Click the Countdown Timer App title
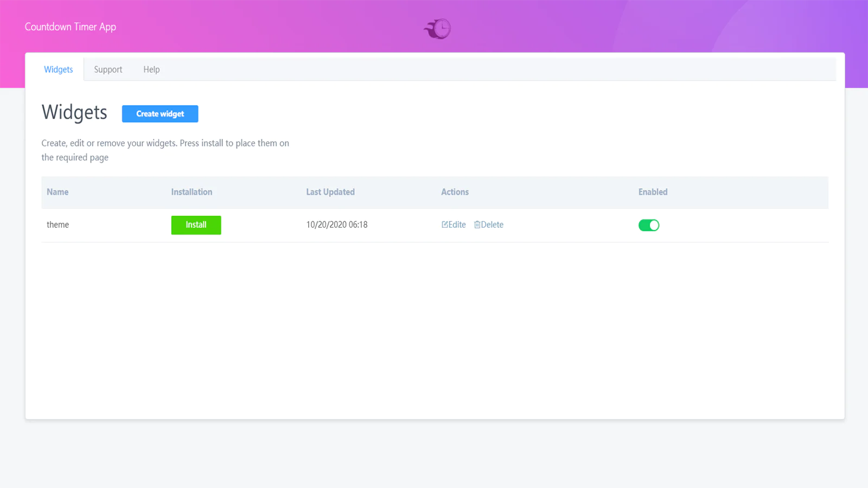The width and height of the screenshot is (868, 488). (71, 27)
